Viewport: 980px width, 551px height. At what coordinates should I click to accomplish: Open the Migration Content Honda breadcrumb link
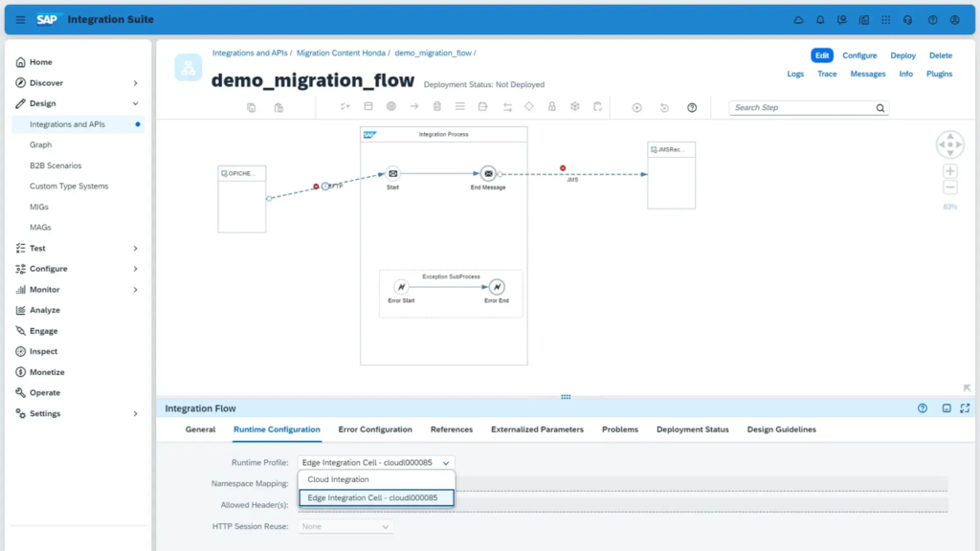(341, 54)
